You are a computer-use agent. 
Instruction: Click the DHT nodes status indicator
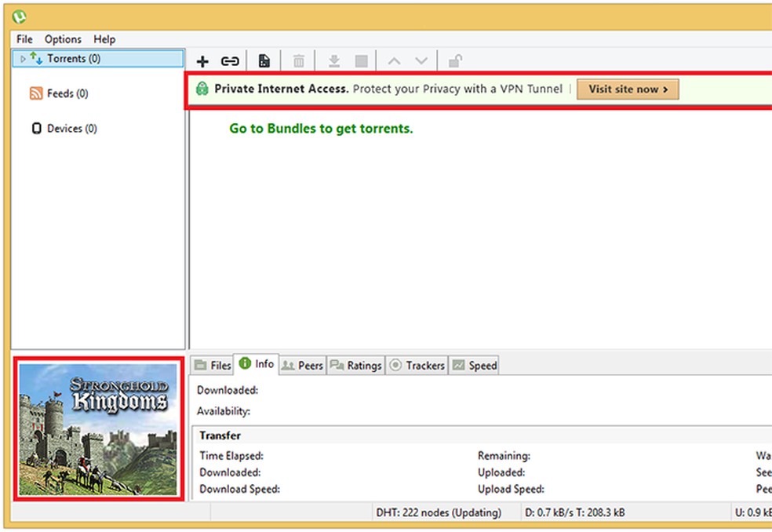[x=441, y=512]
